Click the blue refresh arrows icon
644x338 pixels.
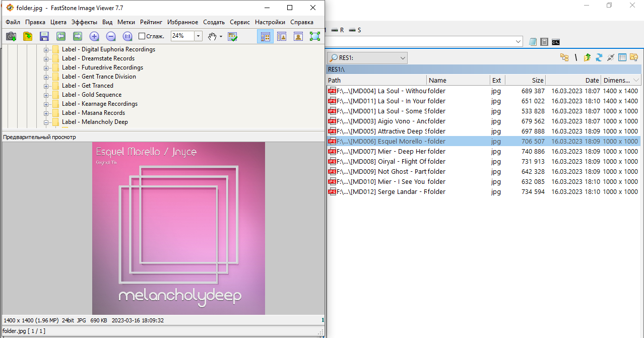[599, 57]
